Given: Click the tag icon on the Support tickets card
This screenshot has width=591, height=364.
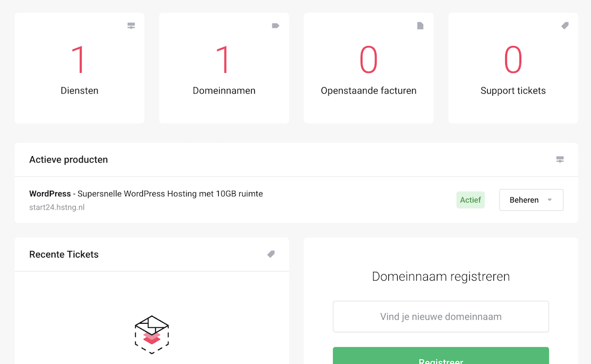Looking at the screenshot, I should click(x=564, y=25).
